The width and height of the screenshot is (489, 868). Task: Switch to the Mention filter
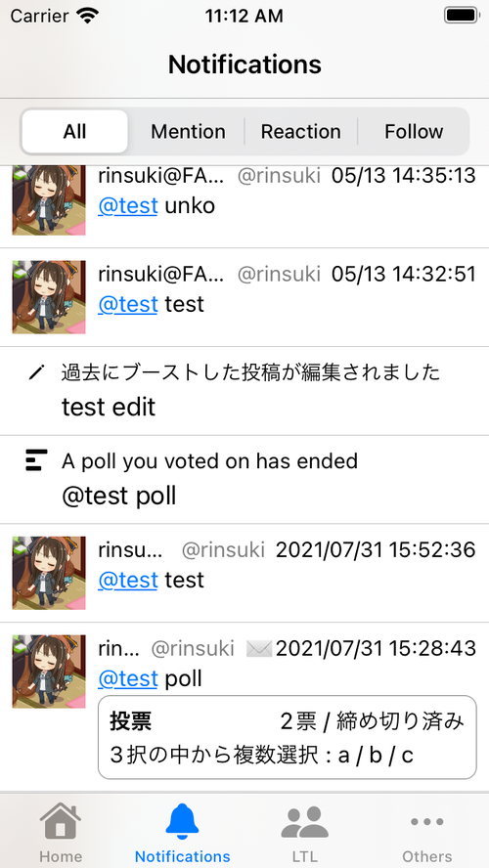pyautogui.click(x=188, y=131)
